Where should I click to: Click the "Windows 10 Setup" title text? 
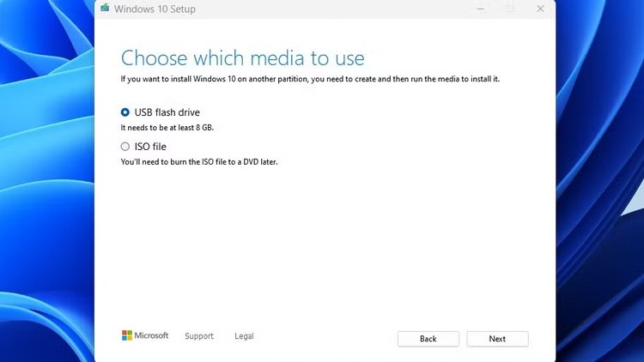coord(155,9)
